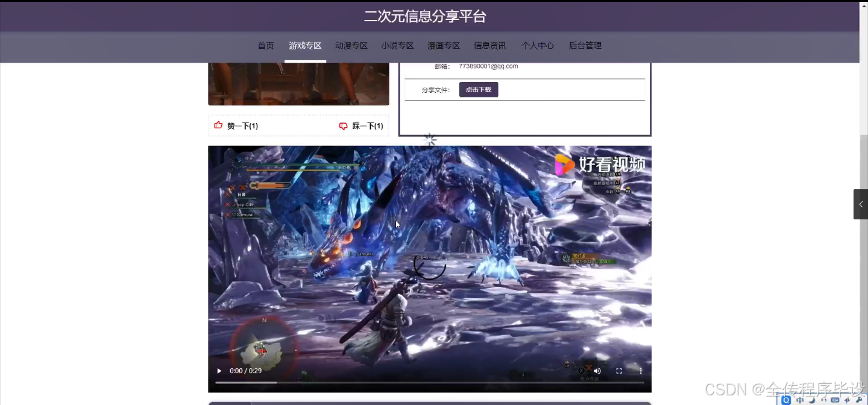Image resolution: width=868 pixels, height=405 pixels.
Task: Click the 0:00 / 0:29 video time display
Action: [245, 371]
